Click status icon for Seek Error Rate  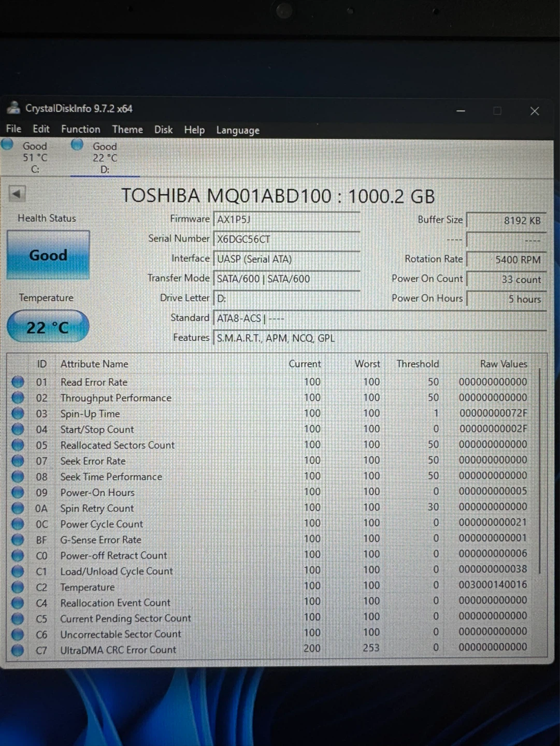tap(18, 461)
